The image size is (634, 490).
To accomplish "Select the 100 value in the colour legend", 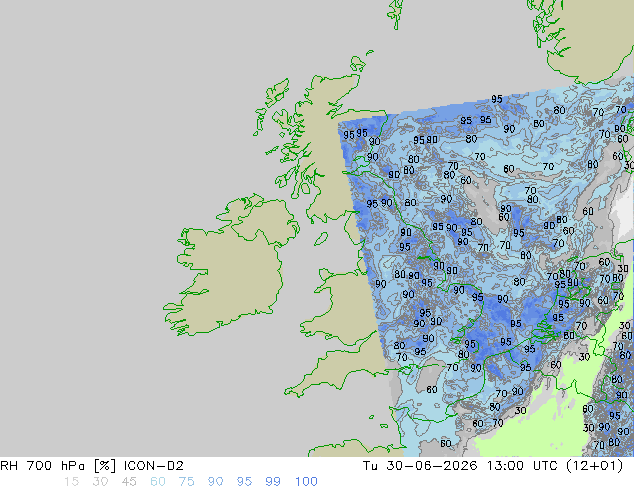I will click(x=306, y=482).
